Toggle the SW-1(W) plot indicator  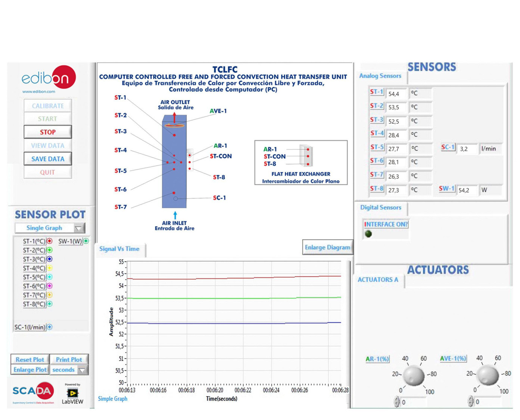pyautogui.click(x=86, y=241)
